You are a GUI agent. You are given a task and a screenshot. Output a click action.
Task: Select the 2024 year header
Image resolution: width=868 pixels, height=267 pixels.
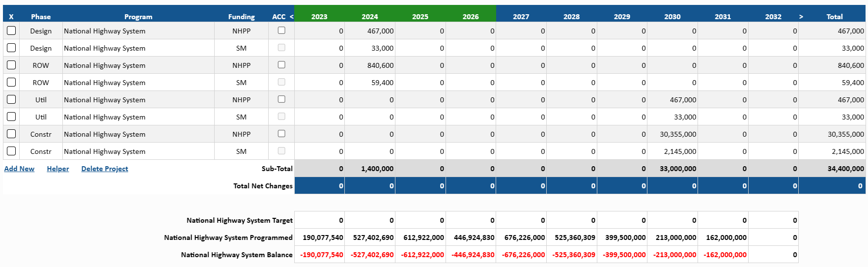click(370, 16)
